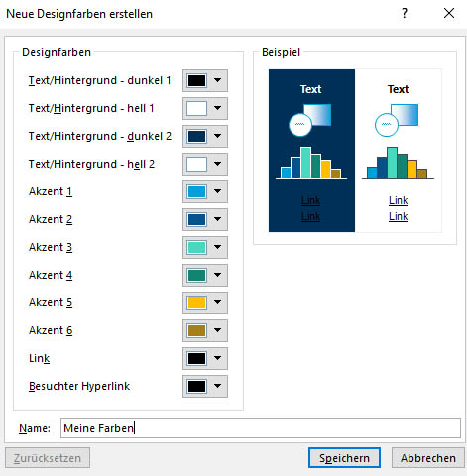Open color picker for Text/Hintergrund - dunkel 2

pyautogui.click(x=205, y=136)
